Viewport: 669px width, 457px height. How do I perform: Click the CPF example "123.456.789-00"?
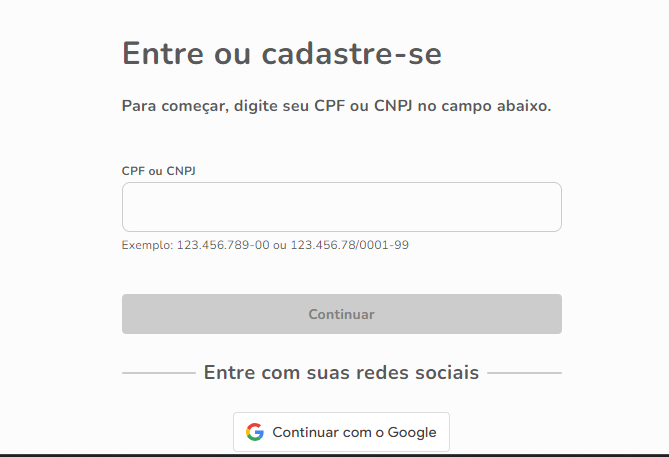223,244
